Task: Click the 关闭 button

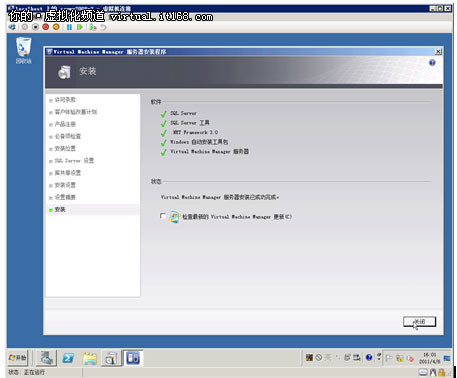Action: 419,322
